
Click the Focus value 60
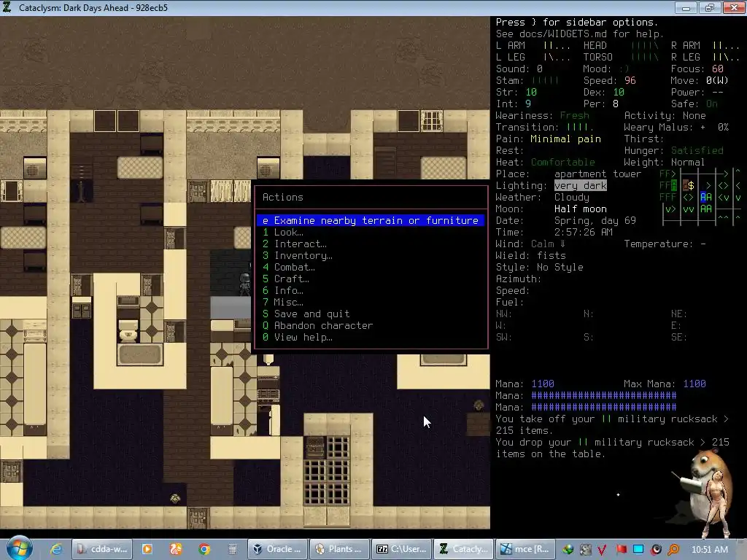click(718, 69)
